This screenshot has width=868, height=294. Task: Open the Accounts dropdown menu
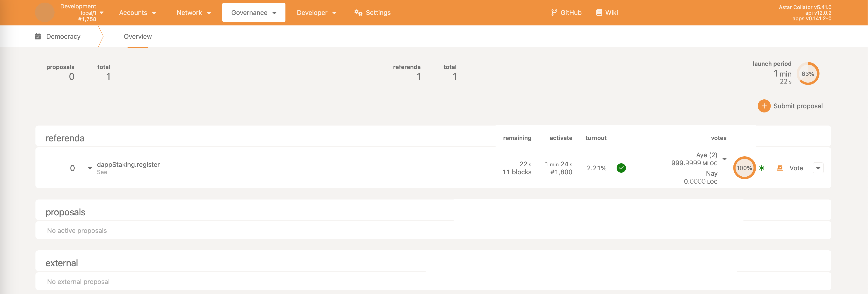pyautogui.click(x=138, y=12)
